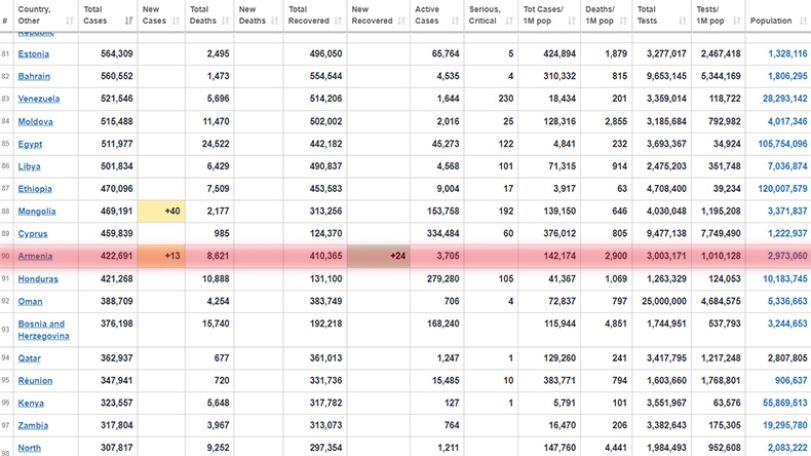Click sort arrows for Total Tests
Screen dimensions: 811x456
point(682,21)
